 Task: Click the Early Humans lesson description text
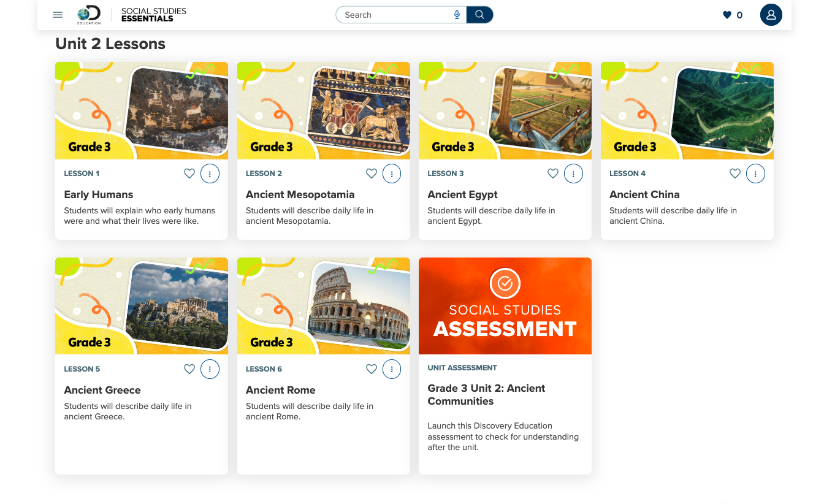tap(140, 216)
